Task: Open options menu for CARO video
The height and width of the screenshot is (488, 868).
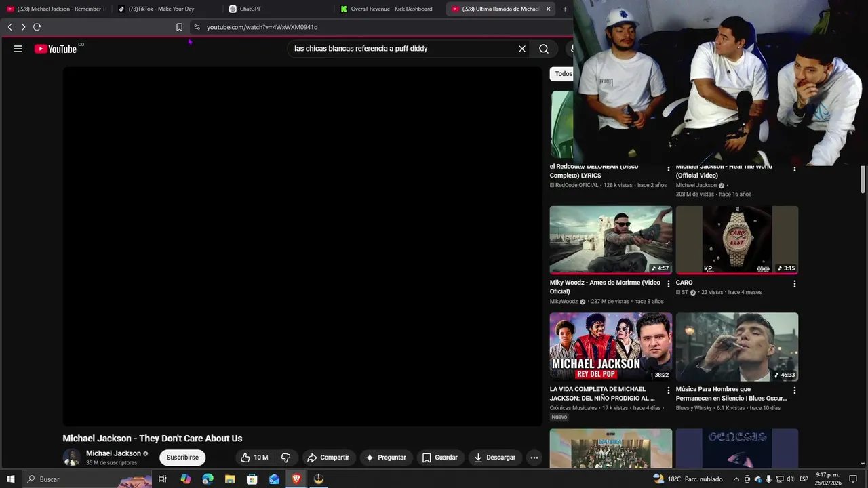Action: (795, 284)
